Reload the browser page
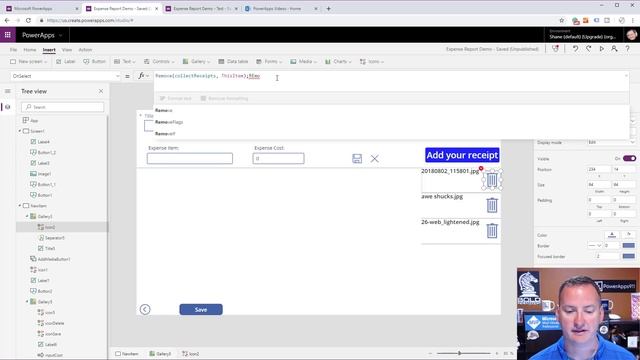The height and width of the screenshot is (360, 640). pyautogui.click(x=28, y=20)
